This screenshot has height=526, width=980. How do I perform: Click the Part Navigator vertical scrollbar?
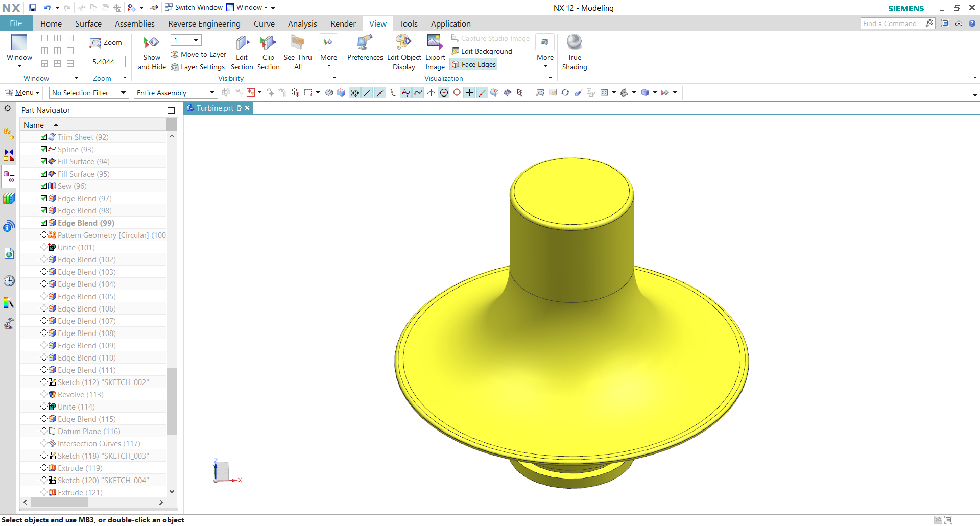point(172,401)
